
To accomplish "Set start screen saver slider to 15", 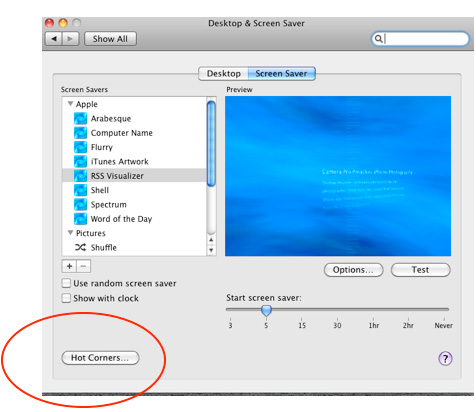I will [x=302, y=310].
